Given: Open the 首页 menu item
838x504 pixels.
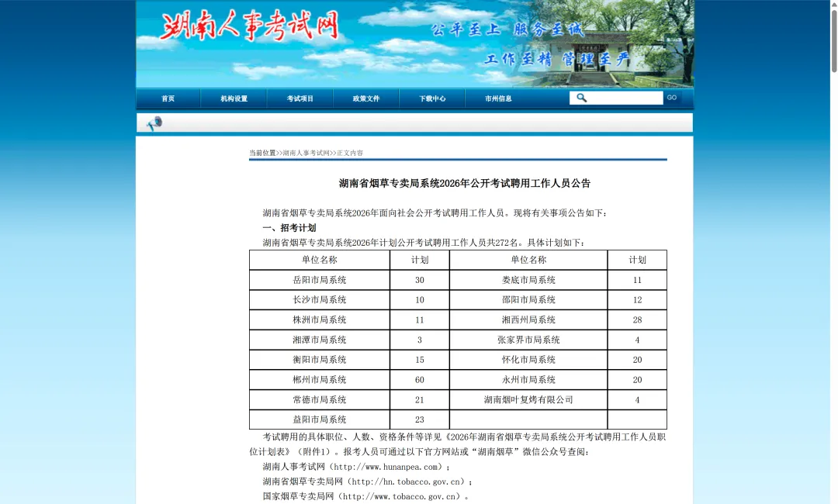Looking at the screenshot, I should (168, 98).
